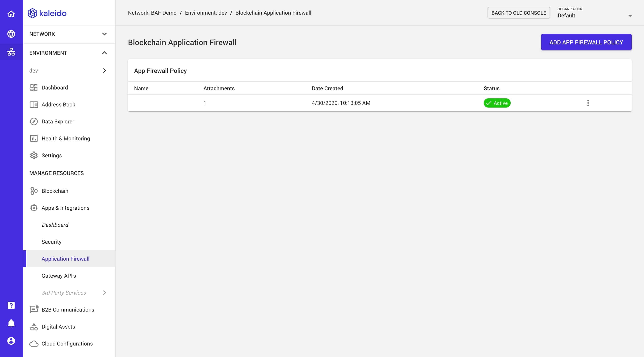This screenshot has height=357, width=644.
Task: Click the Blockchain nodes icon under Manage Resources
Action: 34,191
